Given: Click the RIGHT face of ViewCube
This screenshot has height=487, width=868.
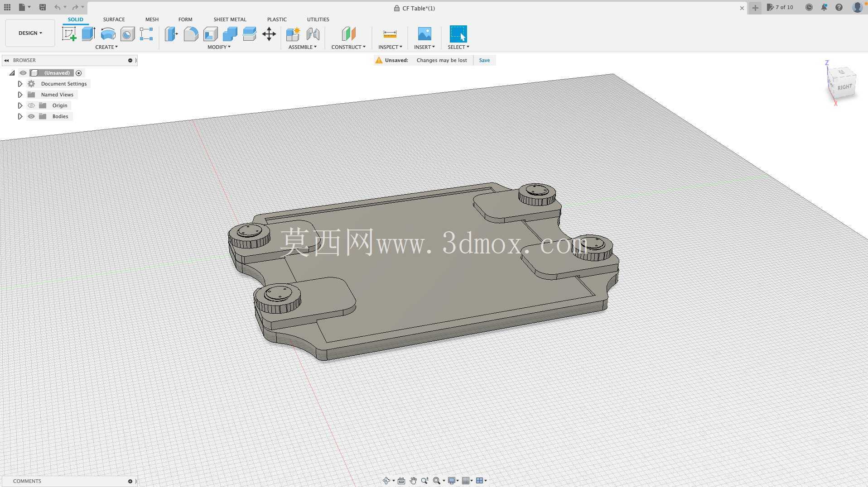Looking at the screenshot, I should 844,87.
